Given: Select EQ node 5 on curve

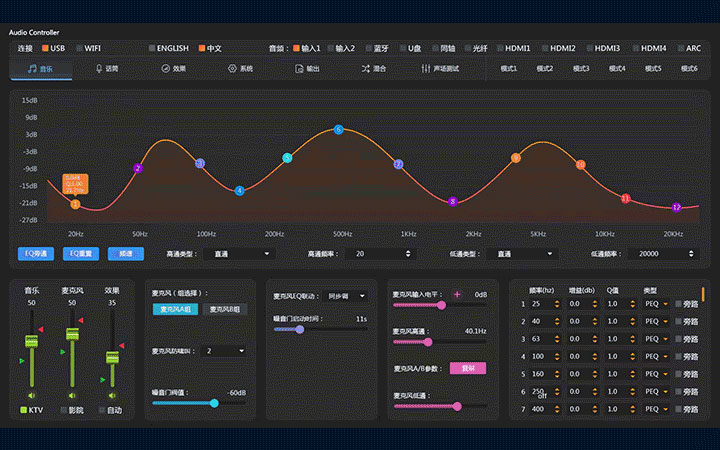Looking at the screenshot, I should tap(287, 158).
